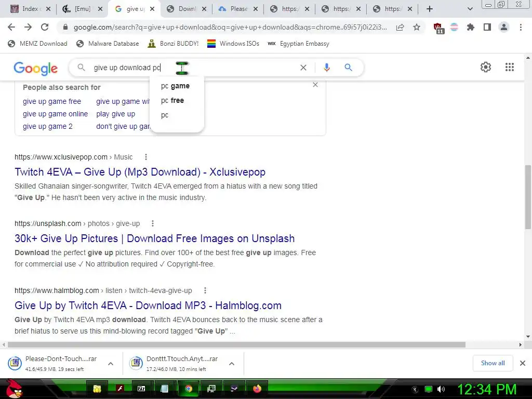Viewport: 532px width, 399px height.
Task: Open options for the Xclusivepop result
Action: pos(146,157)
